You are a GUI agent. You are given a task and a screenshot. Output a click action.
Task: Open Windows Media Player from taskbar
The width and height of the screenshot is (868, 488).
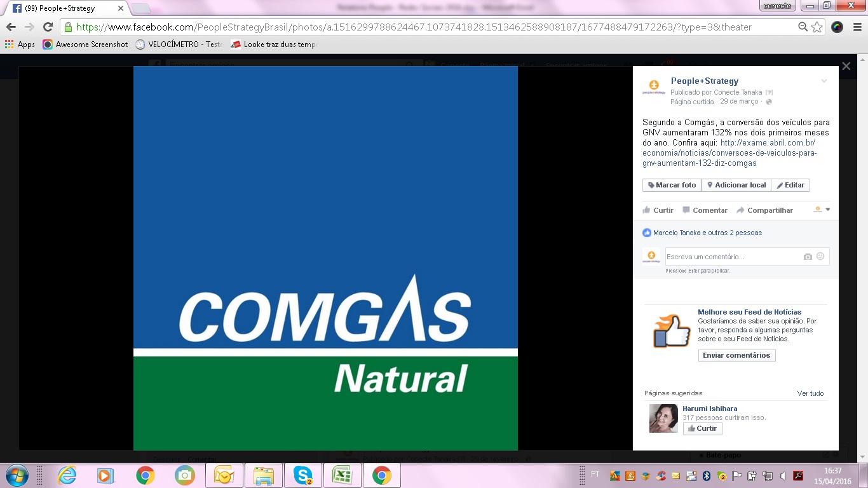pyautogui.click(x=105, y=475)
